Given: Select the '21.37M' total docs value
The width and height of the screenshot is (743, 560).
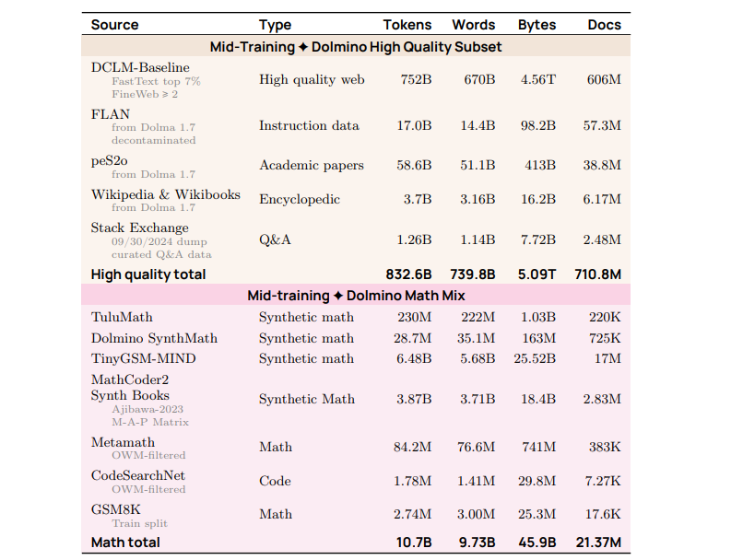Looking at the screenshot, I should tap(598, 542).
